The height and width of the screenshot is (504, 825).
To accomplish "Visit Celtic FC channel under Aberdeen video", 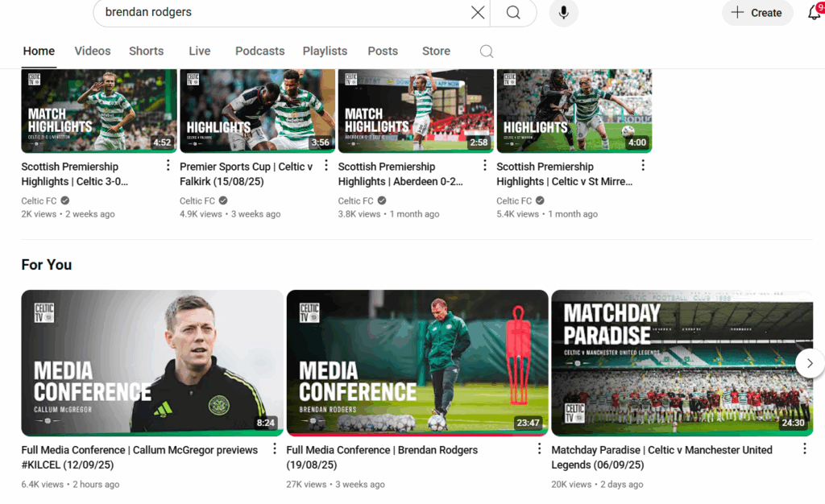I will [x=355, y=200].
